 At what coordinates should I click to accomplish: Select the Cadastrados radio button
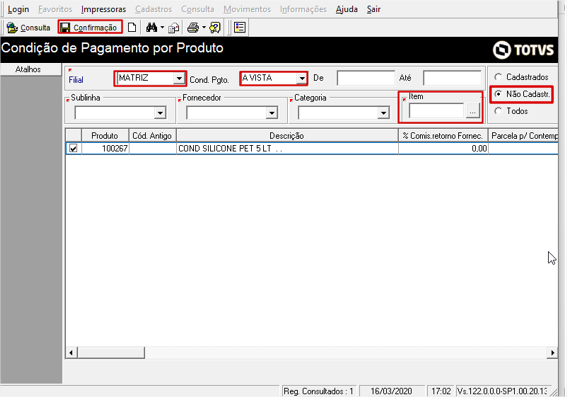[498, 77]
